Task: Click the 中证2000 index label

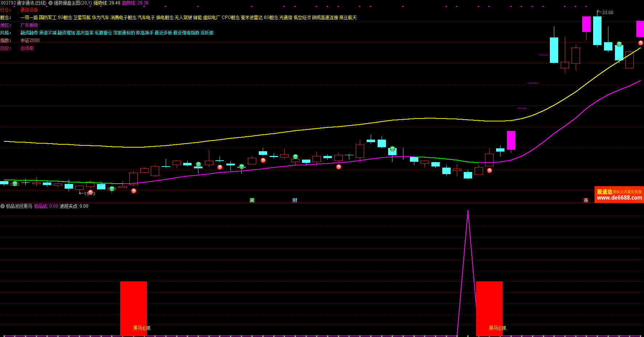Action: click(30, 41)
